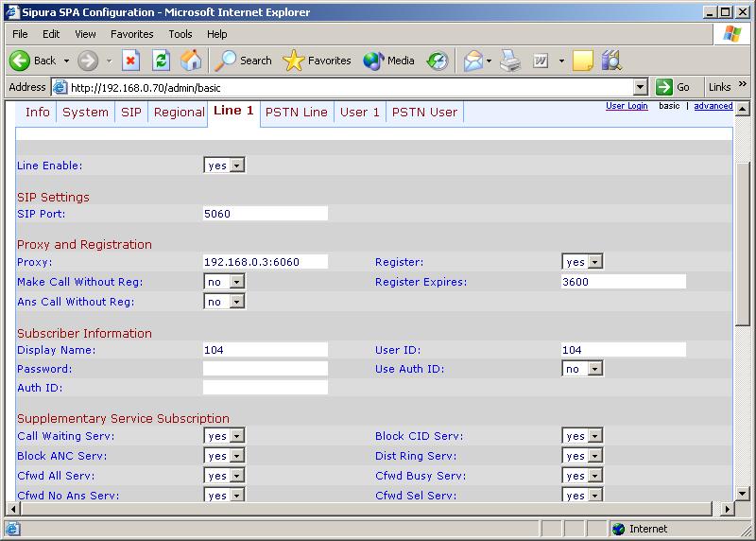The width and height of the screenshot is (756, 541).
Task: Click the Search magnifier toolbar button
Action: coord(243,61)
